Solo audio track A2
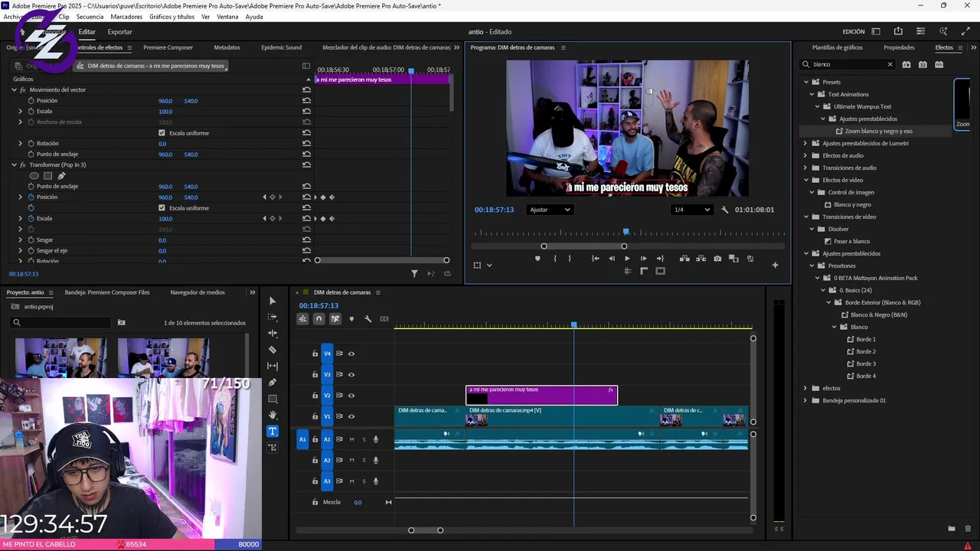The width and height of the screenshot is (980, 551). tap(364, 460)
